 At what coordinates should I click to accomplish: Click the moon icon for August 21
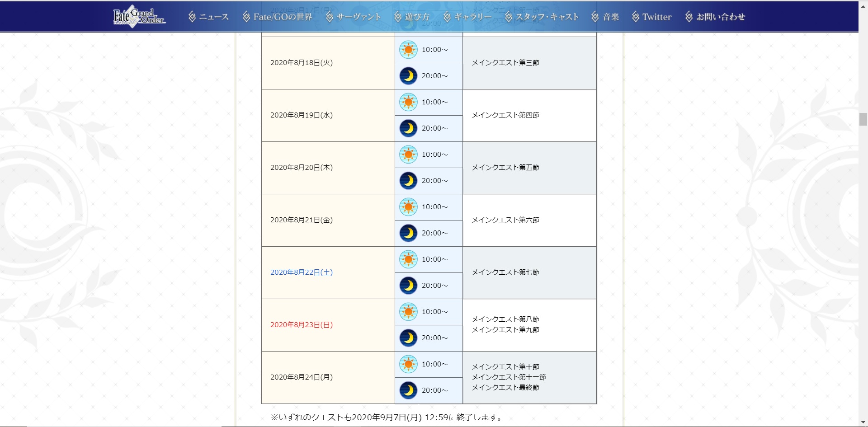pos(408,233)
